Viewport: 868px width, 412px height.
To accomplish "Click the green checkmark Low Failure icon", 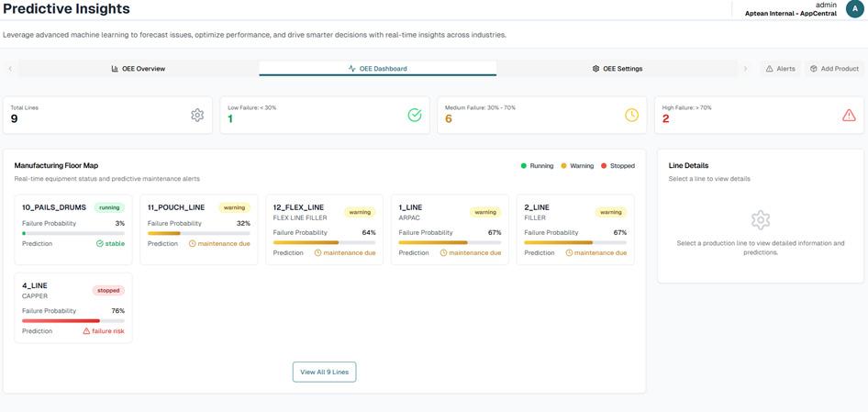I will [415, 116].
